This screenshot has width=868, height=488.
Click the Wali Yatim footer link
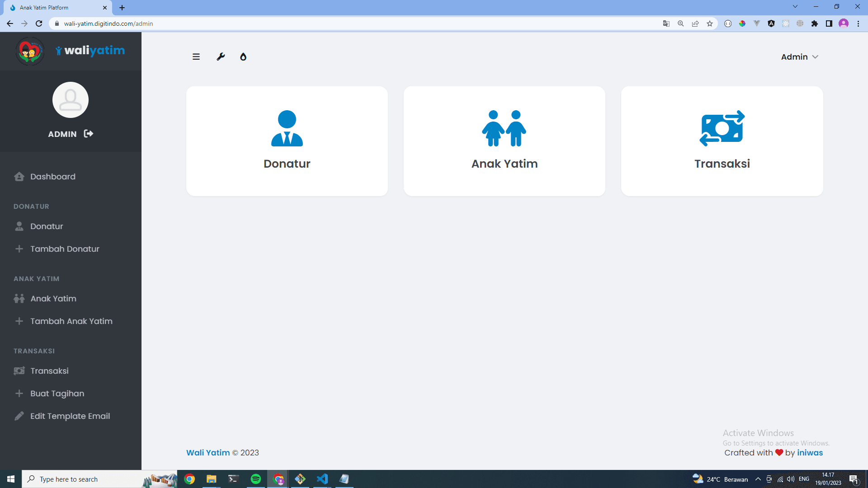tap(208, 453)
